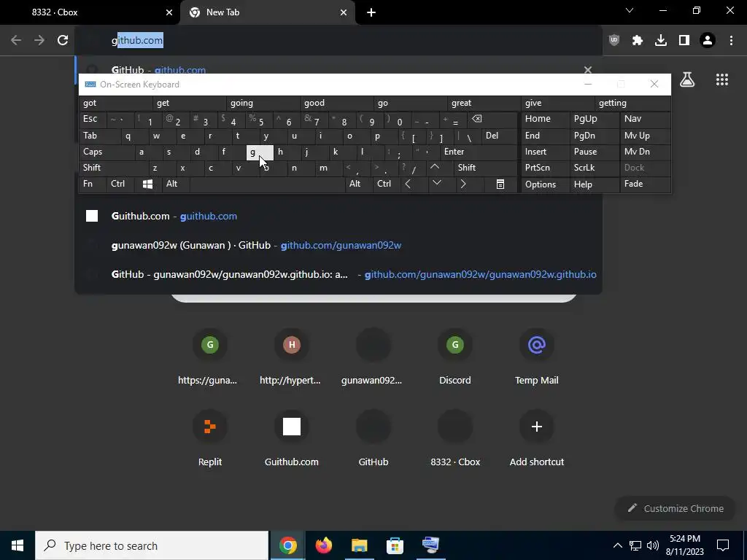Switch to the 8332 · Cbox tab

(x=90, y=12)
